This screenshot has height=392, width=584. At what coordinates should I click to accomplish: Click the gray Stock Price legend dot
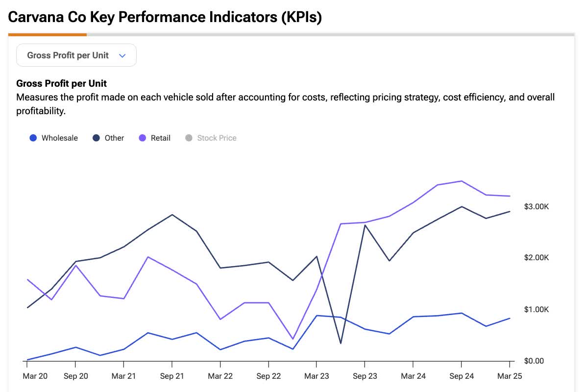pos(189,138)
